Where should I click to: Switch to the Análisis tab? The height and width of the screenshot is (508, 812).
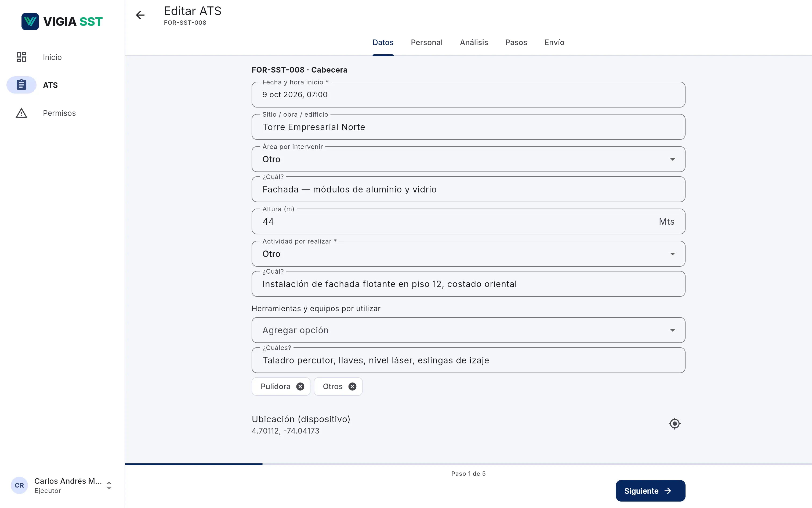coord(474,43)
